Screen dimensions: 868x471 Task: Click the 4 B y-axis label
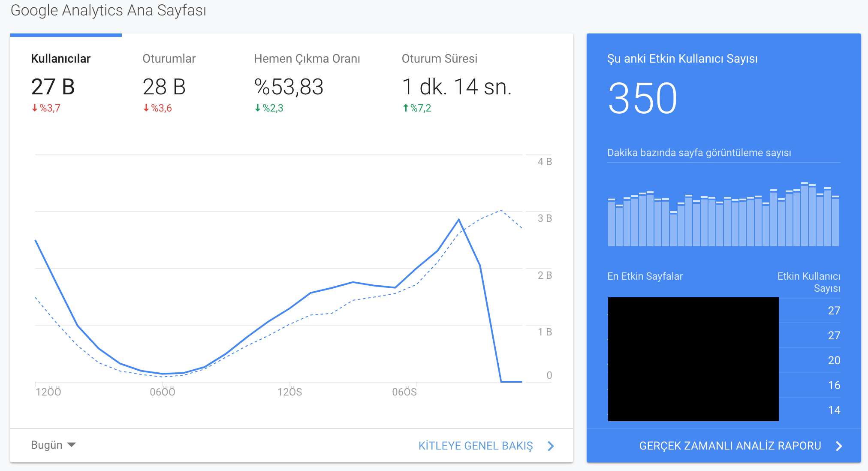[545, 162]
